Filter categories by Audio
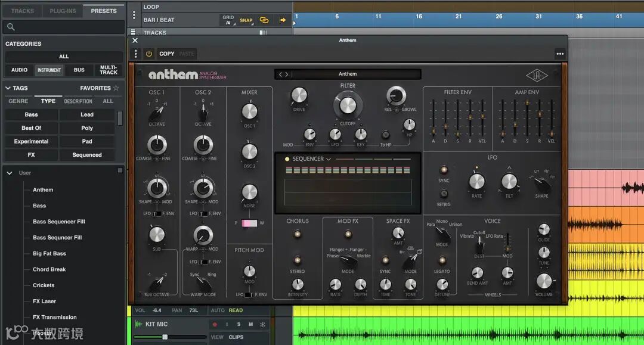The height and width of the screenshot is (345, 644). [x=19, y=70]
